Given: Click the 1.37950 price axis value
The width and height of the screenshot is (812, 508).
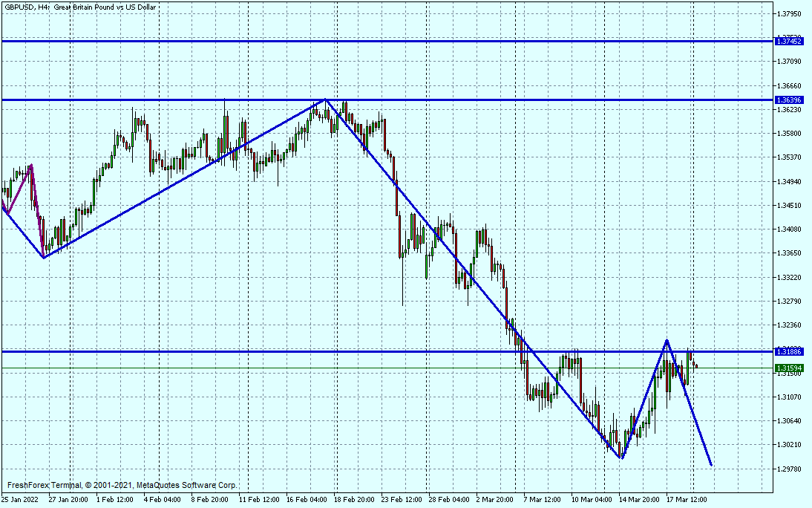Looking at the screenshot, I should click(789, 13).
